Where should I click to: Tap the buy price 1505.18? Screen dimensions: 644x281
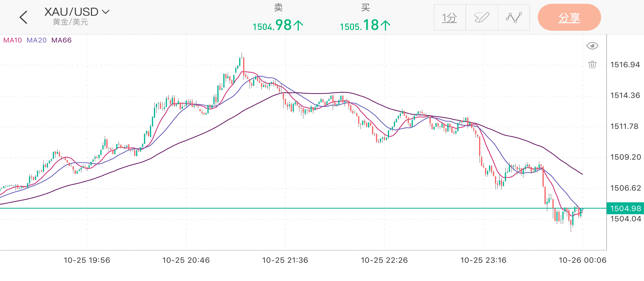click(365, 25)
